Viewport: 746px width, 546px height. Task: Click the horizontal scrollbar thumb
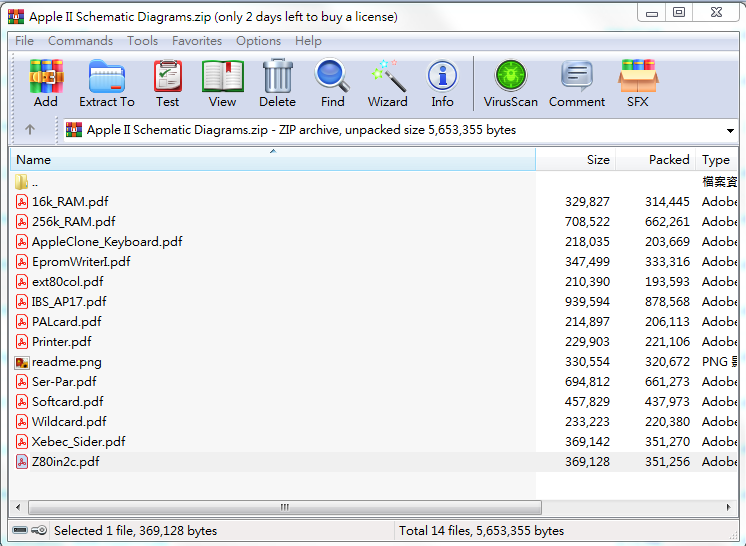click(x=285, y=507)
